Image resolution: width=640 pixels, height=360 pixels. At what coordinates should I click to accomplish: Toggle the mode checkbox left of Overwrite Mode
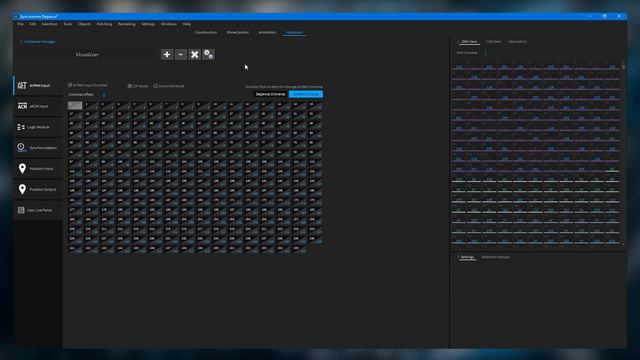tap(130, 86)
